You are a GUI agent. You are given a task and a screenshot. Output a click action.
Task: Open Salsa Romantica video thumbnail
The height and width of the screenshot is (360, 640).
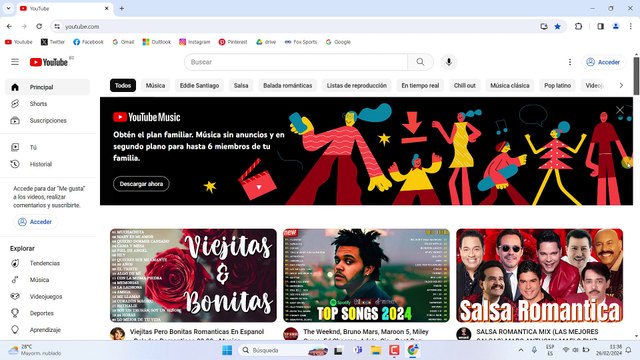[539, 276]
